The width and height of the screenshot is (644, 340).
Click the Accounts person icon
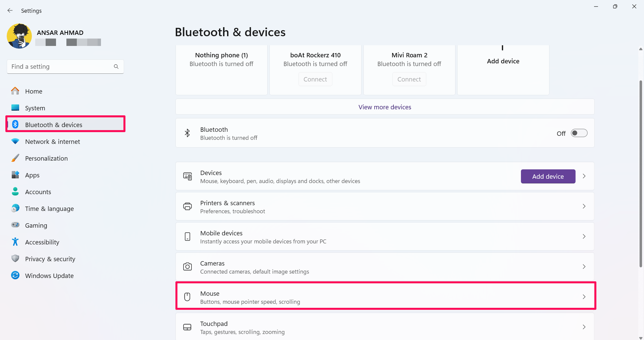(15, 191)
